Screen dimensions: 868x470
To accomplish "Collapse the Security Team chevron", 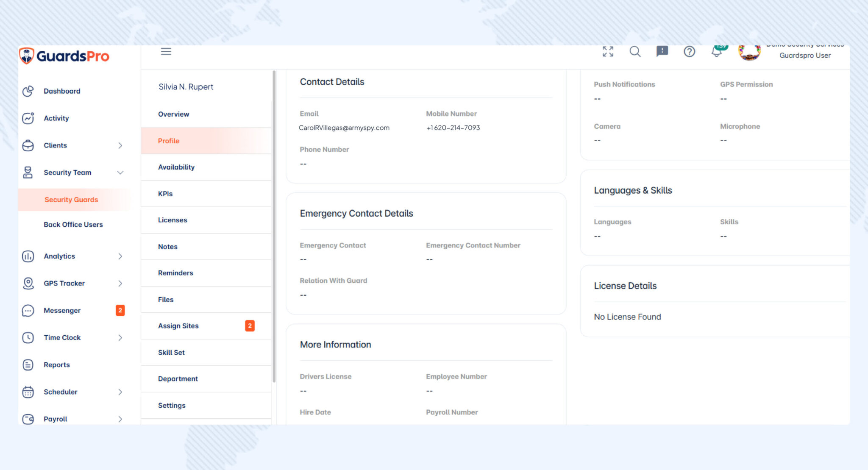I will pyautogui.click(x=120, y=172).
